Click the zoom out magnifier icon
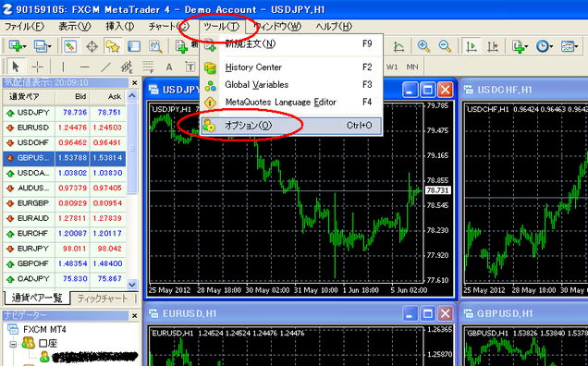The height and width of the screenshot is (366, 588). pos(445,46)
